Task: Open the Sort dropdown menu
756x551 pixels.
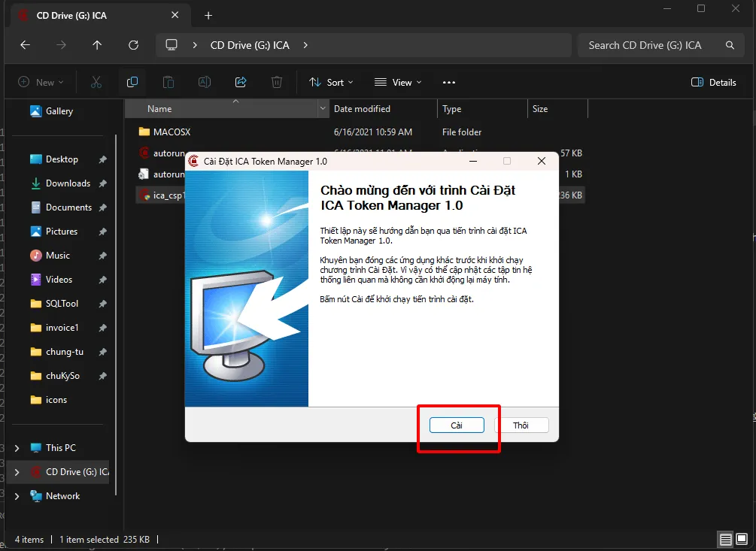Action: 331,83
